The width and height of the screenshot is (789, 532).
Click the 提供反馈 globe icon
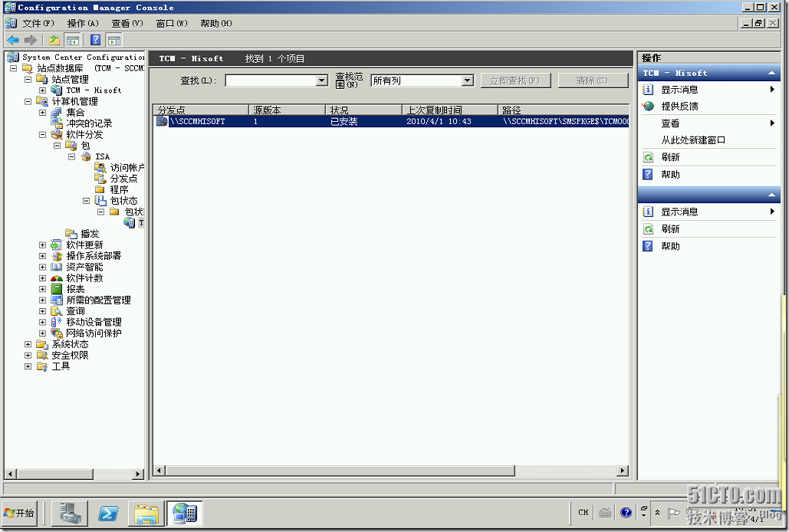[x=648, y=106]
